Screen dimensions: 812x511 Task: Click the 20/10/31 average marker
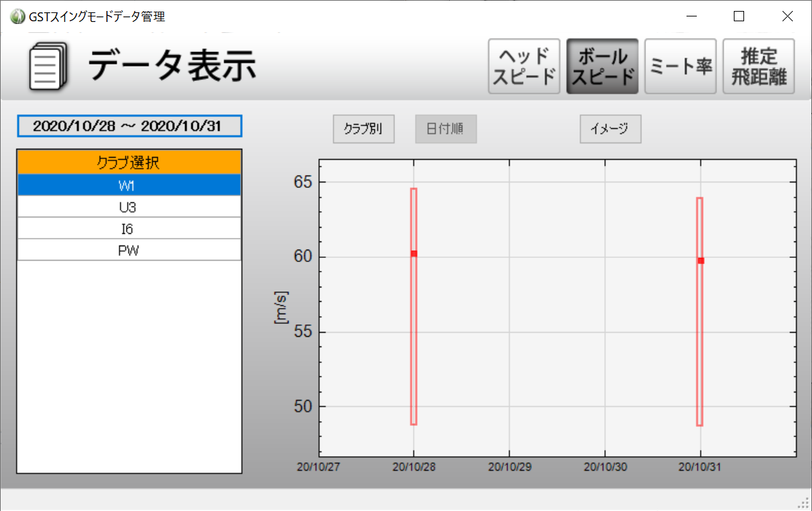tap(701, 261)
